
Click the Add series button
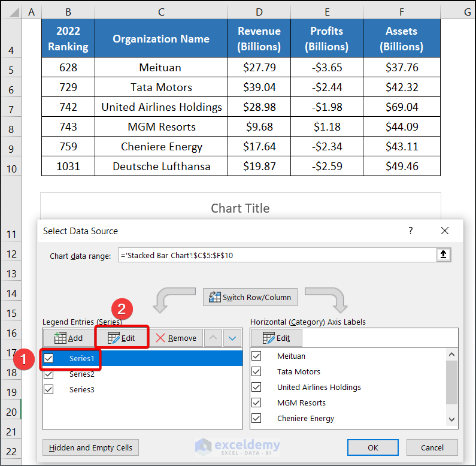pos(69,338)
